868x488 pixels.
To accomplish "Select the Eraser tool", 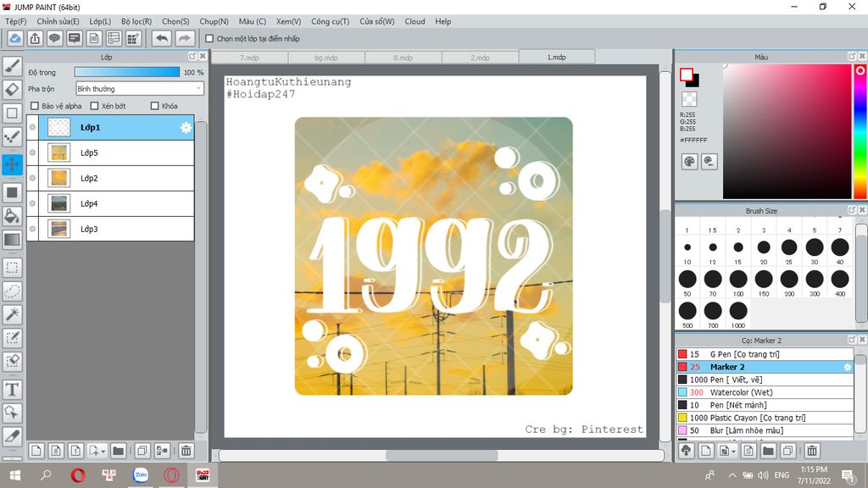I will click(x=12, y=89).
